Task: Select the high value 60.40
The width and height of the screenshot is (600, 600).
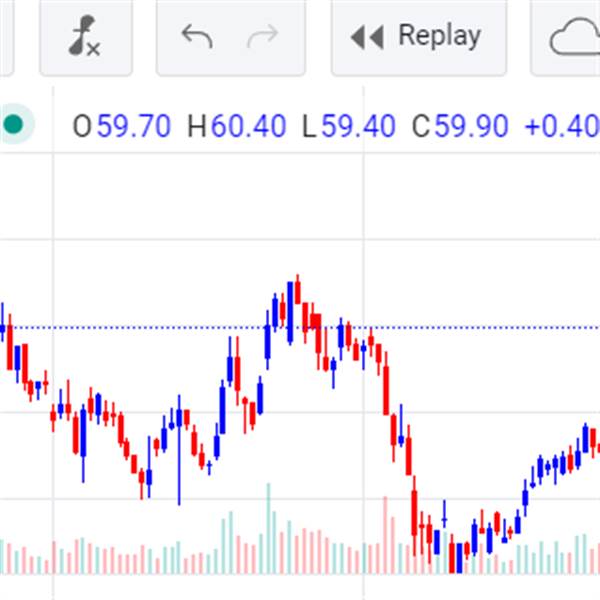Action: point(248,126)
